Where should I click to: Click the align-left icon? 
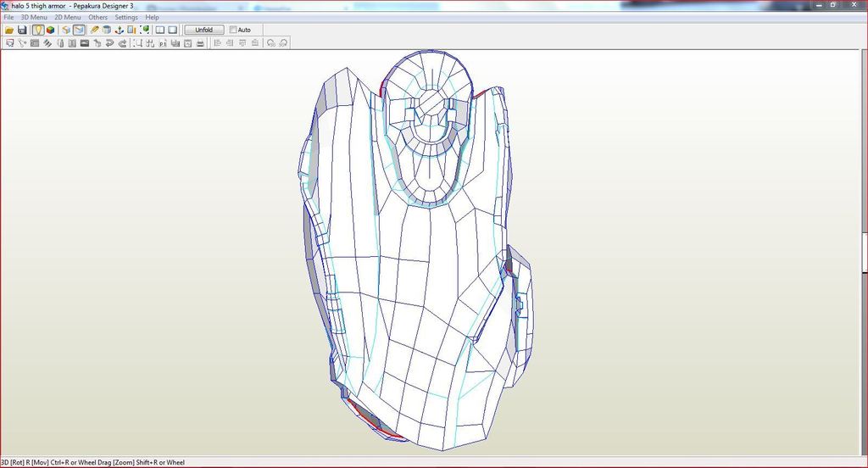coord(217,43)
